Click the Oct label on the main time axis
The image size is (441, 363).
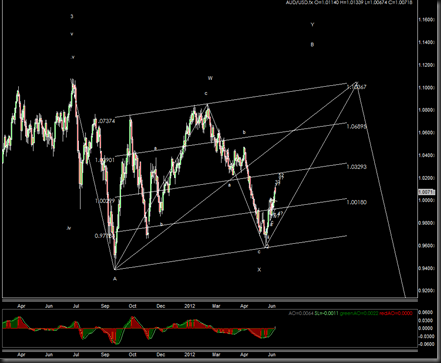tap(132, 306)
